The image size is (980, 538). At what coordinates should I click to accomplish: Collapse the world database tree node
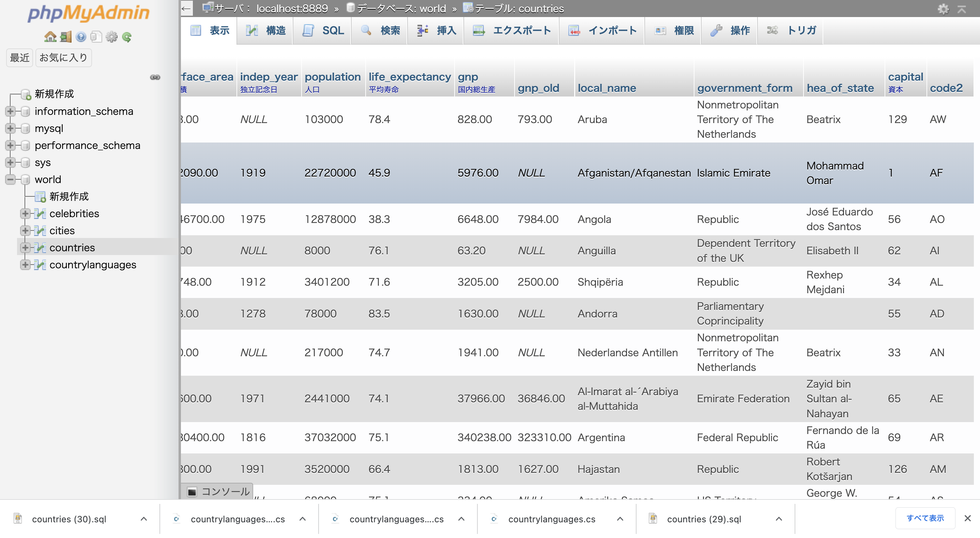11,179
